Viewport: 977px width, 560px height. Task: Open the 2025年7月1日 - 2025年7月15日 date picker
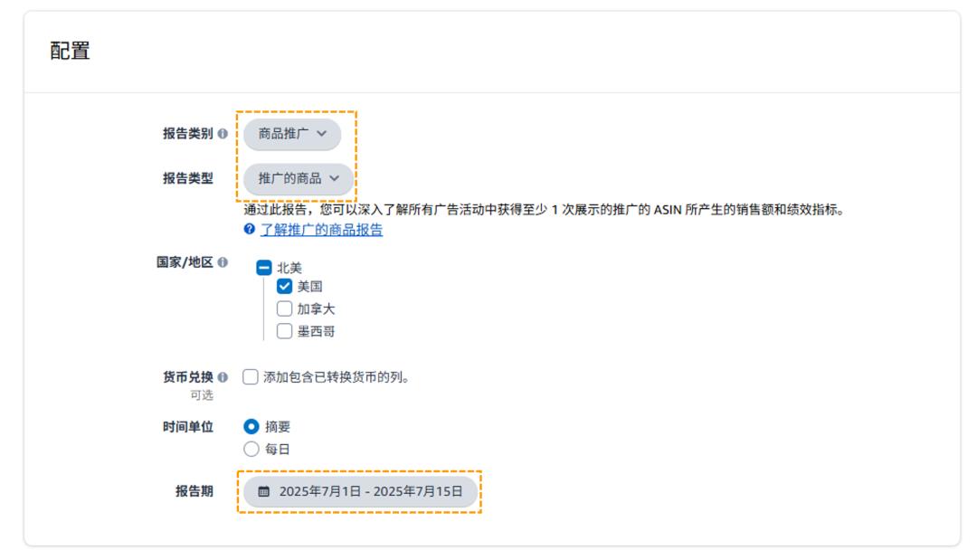tap(360, 492)
